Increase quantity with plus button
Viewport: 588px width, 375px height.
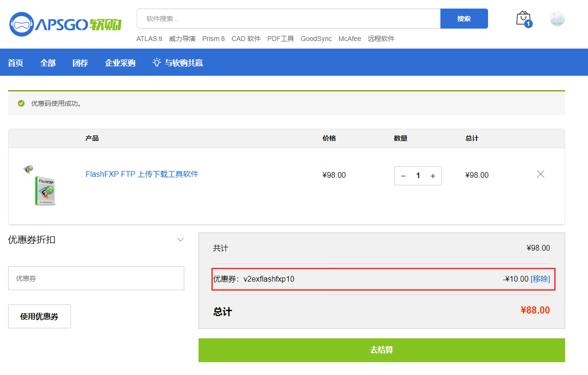click(x=432, y=176)
